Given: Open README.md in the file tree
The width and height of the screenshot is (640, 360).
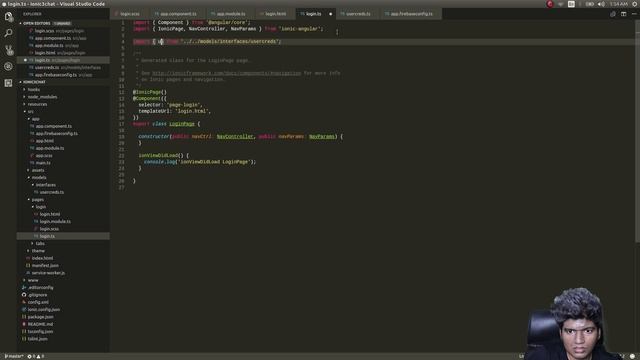Looking at the screenshot, I should (x=40, y=324).
